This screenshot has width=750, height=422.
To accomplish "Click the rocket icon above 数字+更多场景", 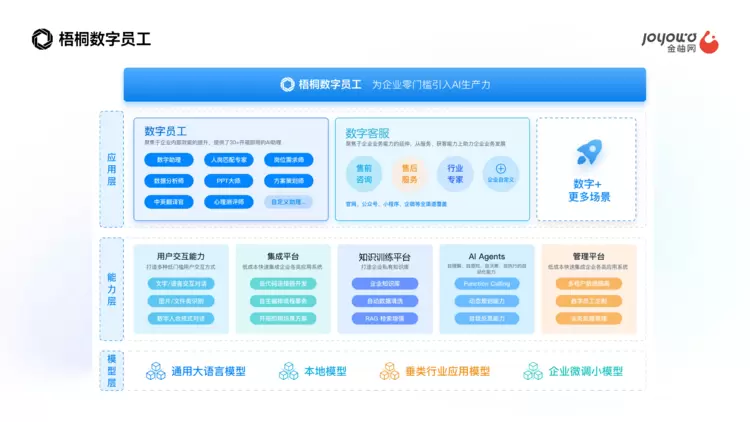I will click(588, 153).
